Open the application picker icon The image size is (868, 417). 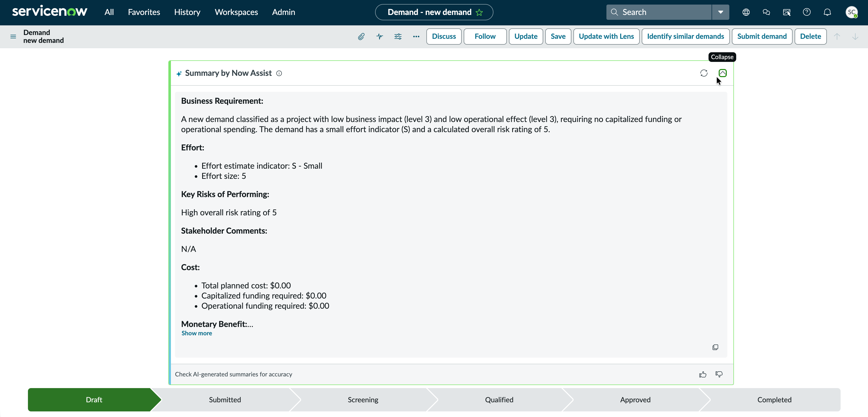pyautogui.click(x=786, y=12)
